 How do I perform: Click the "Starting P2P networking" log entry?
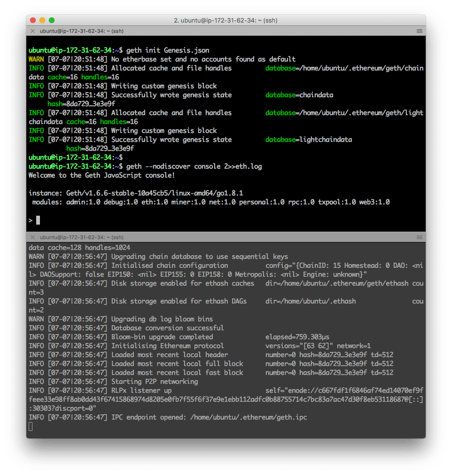154,382
